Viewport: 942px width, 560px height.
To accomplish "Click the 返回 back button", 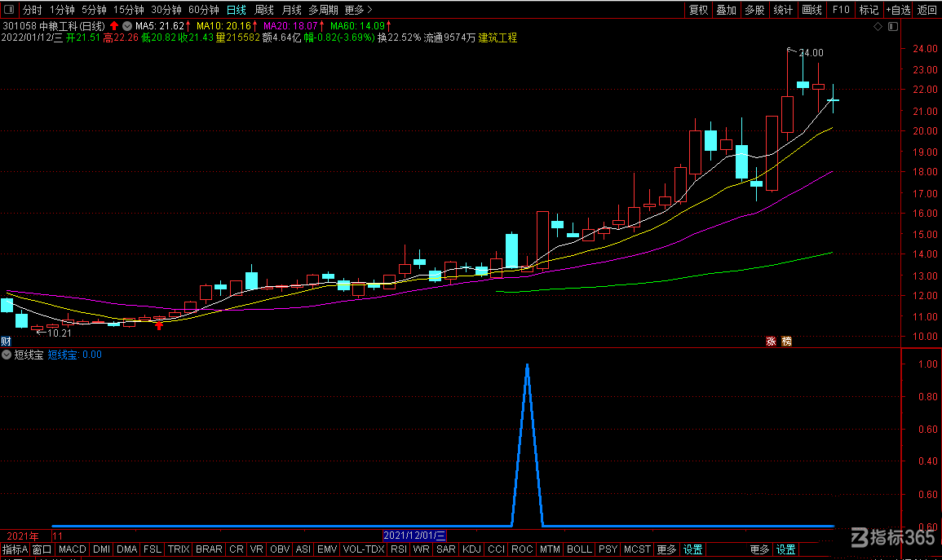I will (927, 10).
